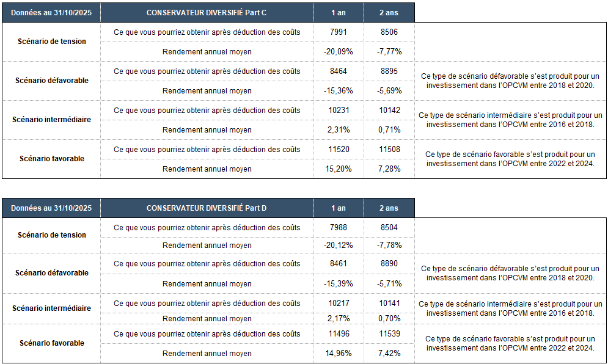Select the 2,17% return cell

pyautogui.click(x=338, y=318)
